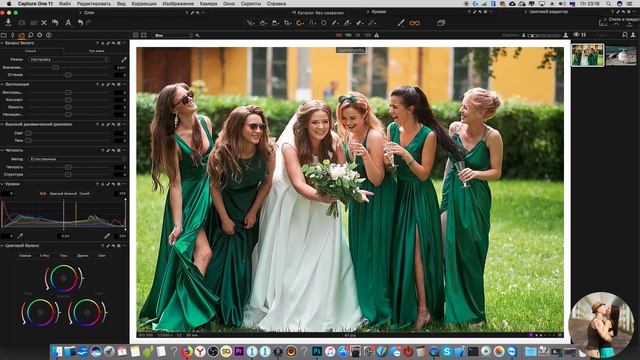
Task: Pick Levels highlight point eyedropper
Action: click(107, 236)
